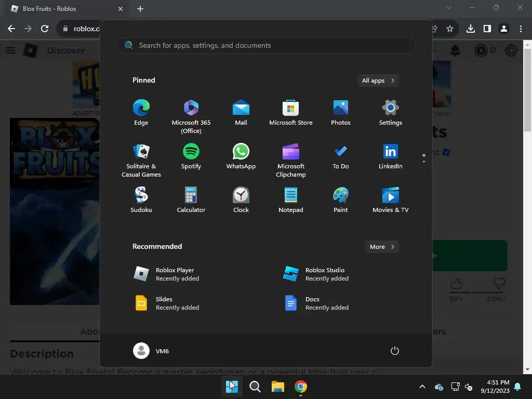Launch the Photos app
This screenshot has width=532, height=399.
point(341,113)
